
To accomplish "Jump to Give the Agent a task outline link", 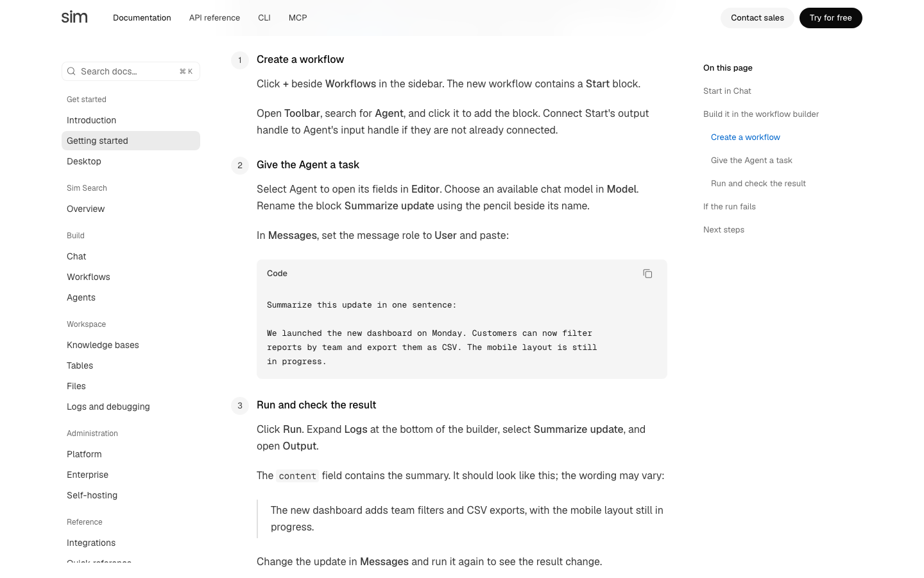I will point(751,161).
